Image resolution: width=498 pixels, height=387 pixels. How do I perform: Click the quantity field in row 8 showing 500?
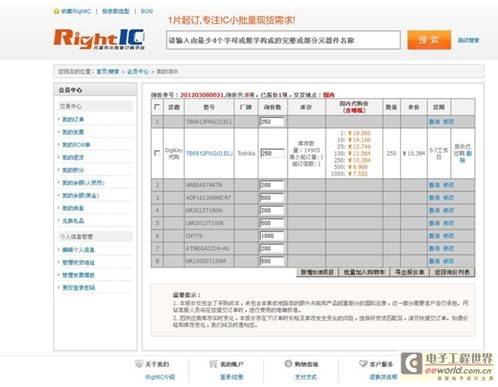(x=272, y=261)
